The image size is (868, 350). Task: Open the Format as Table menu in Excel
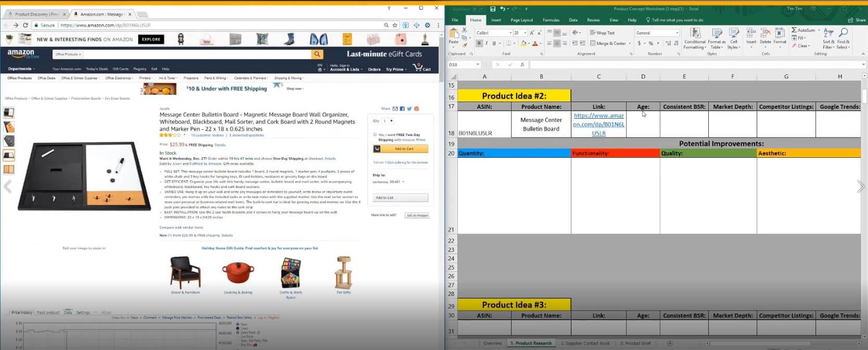pyautogui.click(x=717, y=38)
